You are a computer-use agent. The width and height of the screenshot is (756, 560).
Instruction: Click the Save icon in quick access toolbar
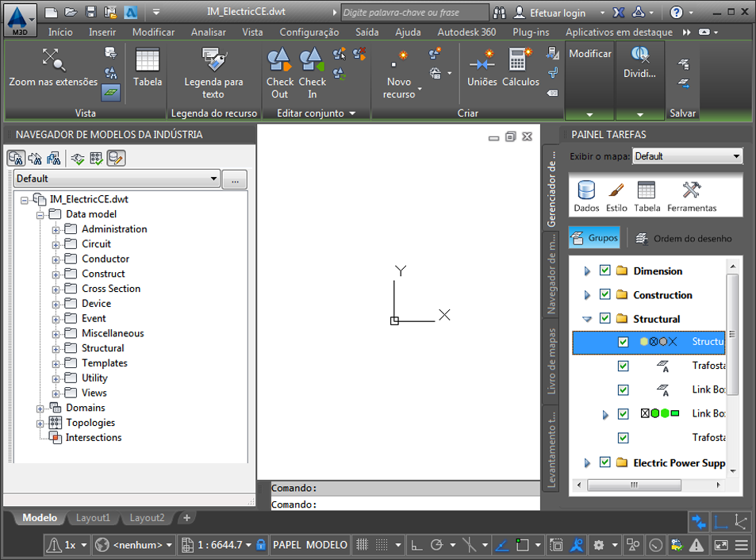point(90,12)
